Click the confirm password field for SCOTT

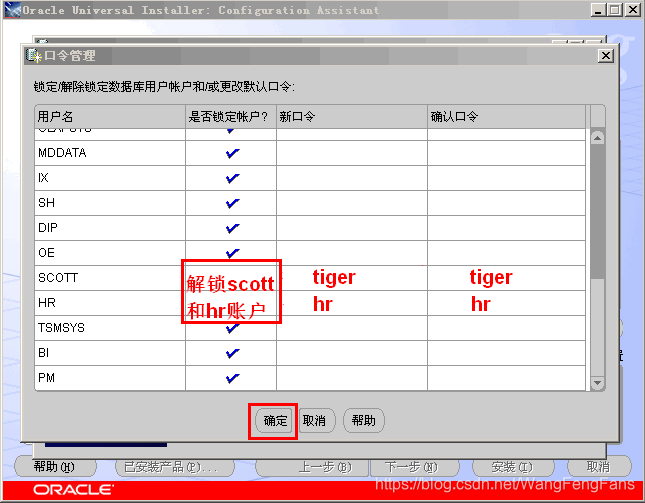point(506,278)
